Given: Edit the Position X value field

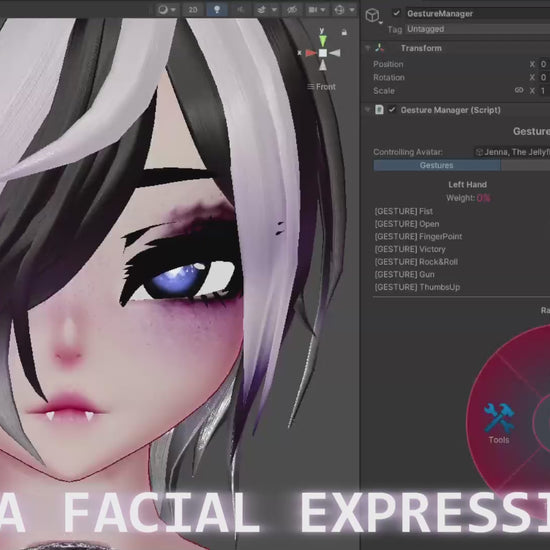Looking at the screenshot, I should pyautogui.click(x=544, y=64).
